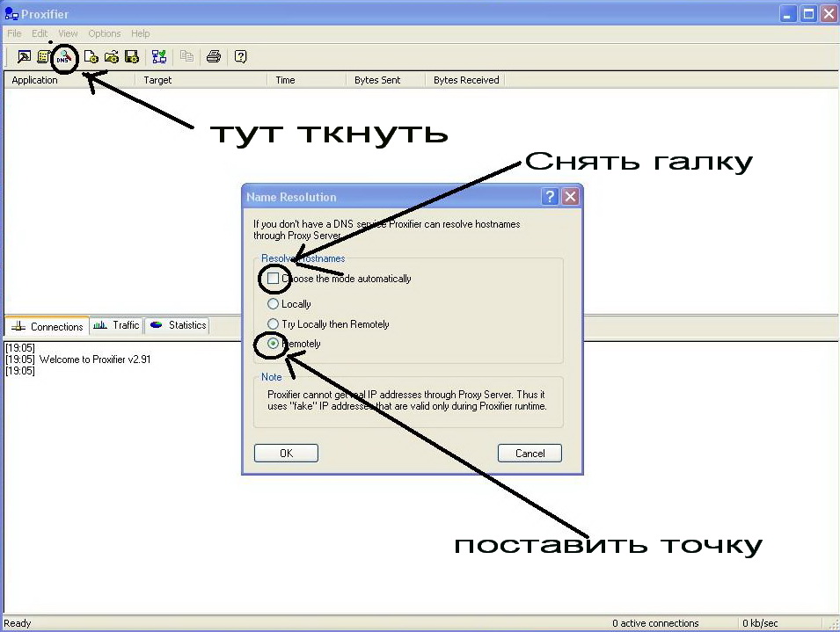840x632 pixels.
Task: Toggle Choose the mode automatically checkbox
Action: (x=274, y=279)
